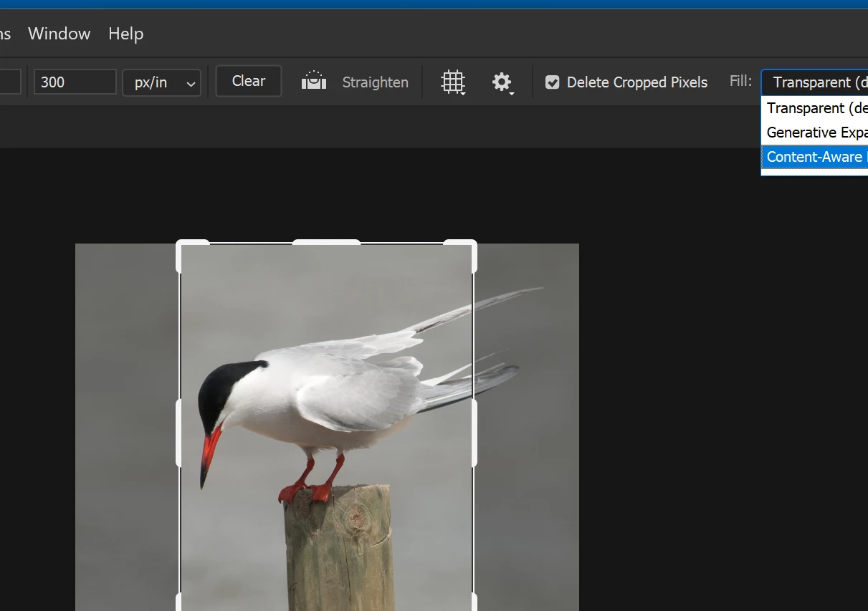Click the right-middle crop edge handle

474,433
